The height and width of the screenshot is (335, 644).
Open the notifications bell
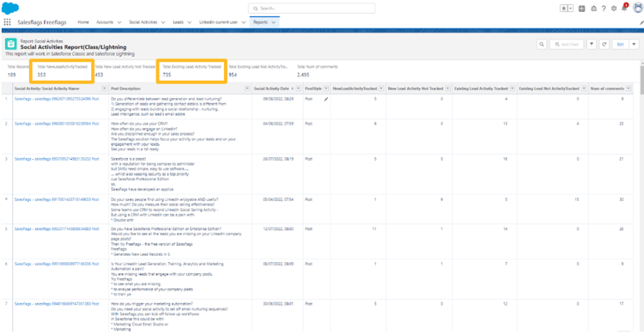click(x=624, y=8)
